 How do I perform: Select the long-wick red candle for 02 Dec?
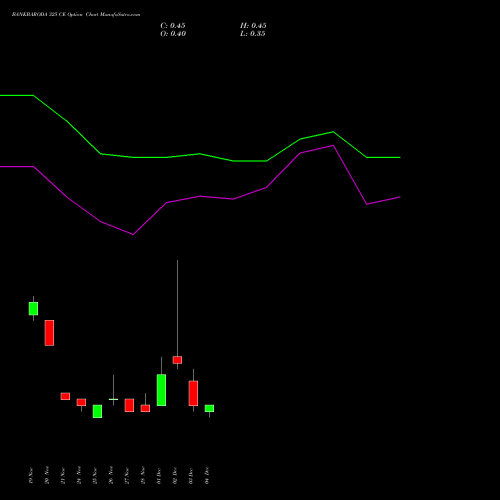tap(177, 360)
